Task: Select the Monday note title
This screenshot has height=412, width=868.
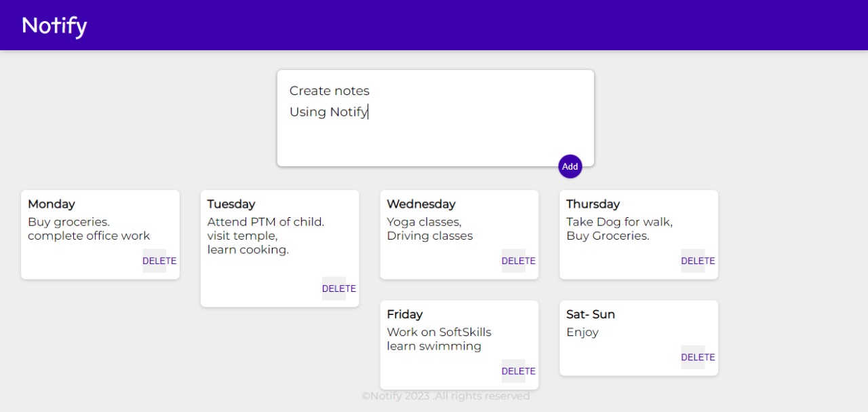Action: click(52, 204)
